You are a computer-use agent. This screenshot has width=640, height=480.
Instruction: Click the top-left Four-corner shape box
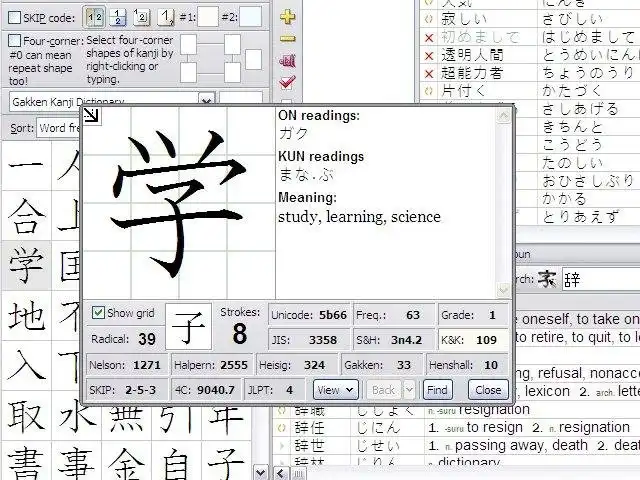[x=189, y=44]
